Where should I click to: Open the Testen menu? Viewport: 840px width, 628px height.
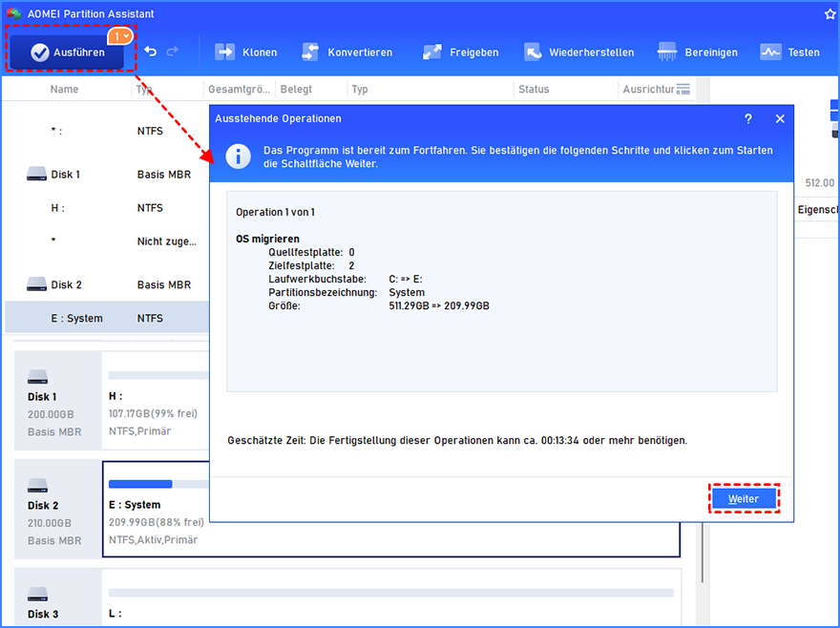point(790,52)
